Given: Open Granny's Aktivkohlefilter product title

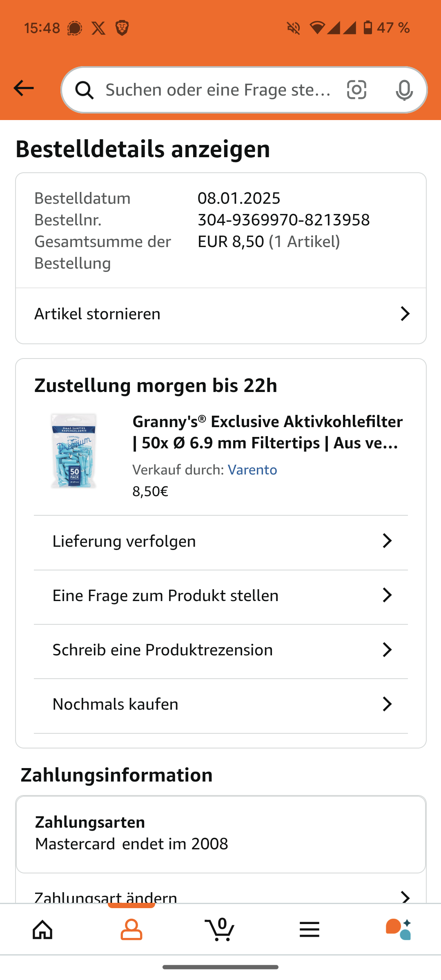Looking at the screenshot, I should [267, 432].
